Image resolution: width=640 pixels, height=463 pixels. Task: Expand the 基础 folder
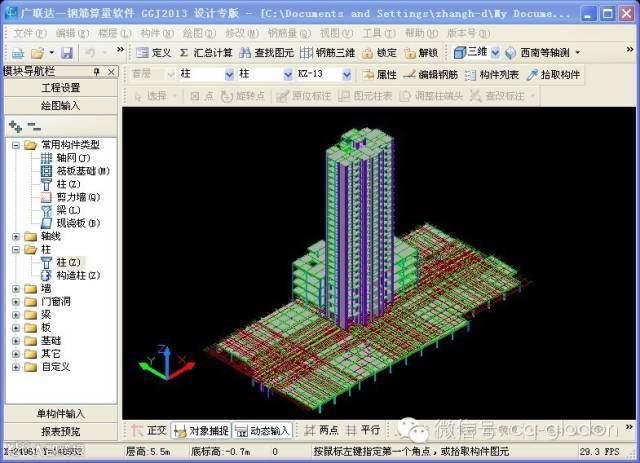point(16,341)
